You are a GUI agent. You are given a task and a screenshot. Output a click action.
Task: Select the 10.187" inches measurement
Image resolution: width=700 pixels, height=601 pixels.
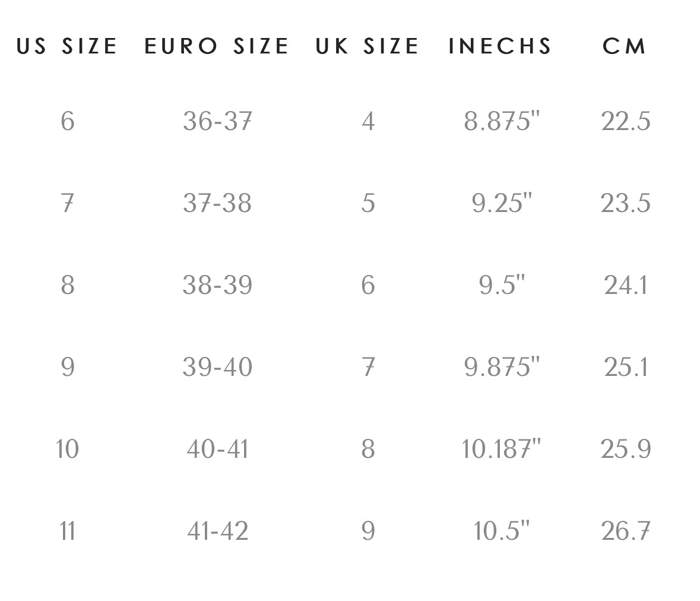coord(502,450)
